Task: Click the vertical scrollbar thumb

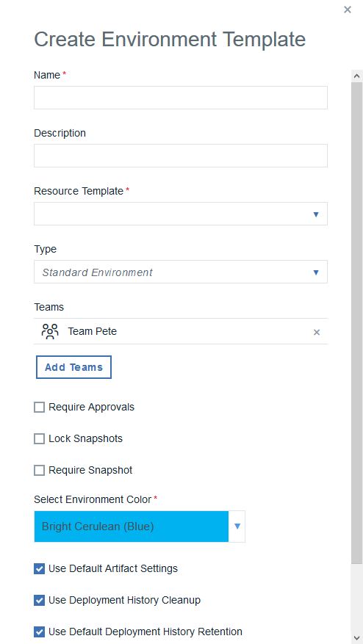Action: [356, 322]
